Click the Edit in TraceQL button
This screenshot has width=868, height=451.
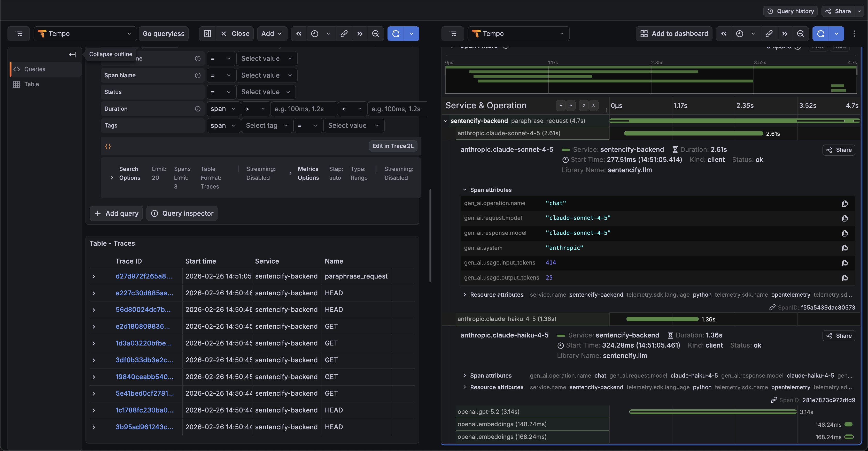(x=393, y=146)
